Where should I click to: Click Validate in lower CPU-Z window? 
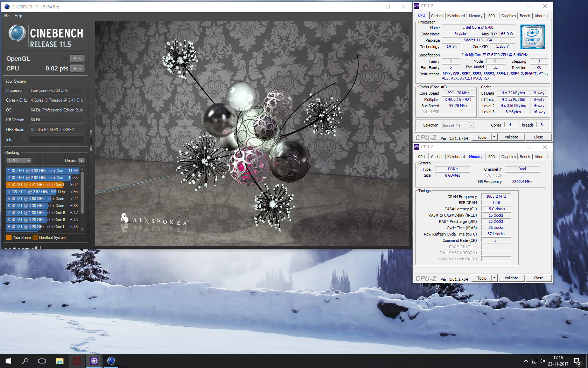pyautogui.click(x=511, y=278)
